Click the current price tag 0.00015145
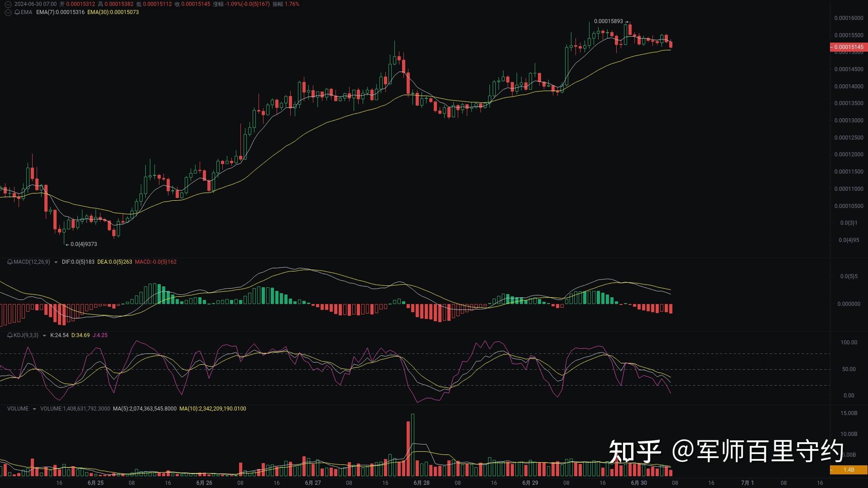Viewport: 868px width, 488px height. (x=848, y=47)
